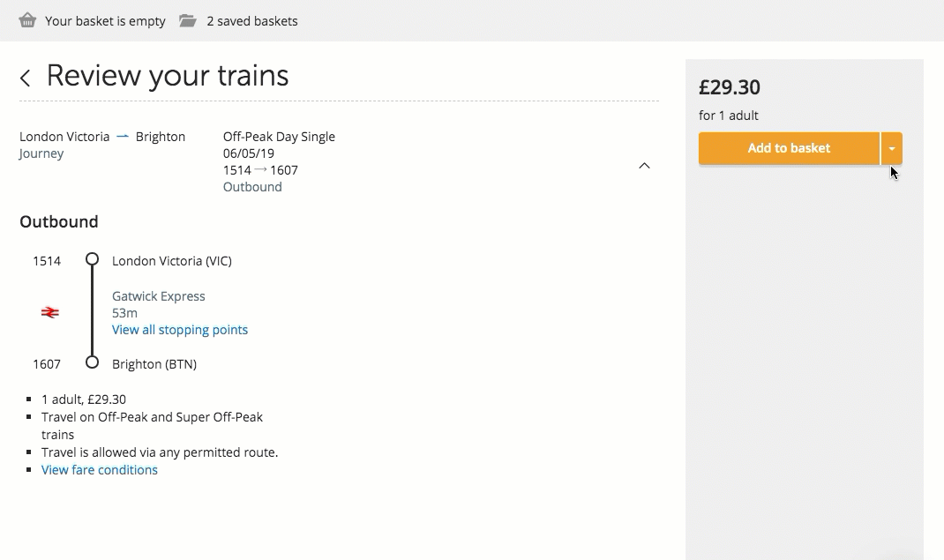This screenshot has height=560, width=944.
Task: Click the arrow between 1514 and 1607
Action: point(260,169)
